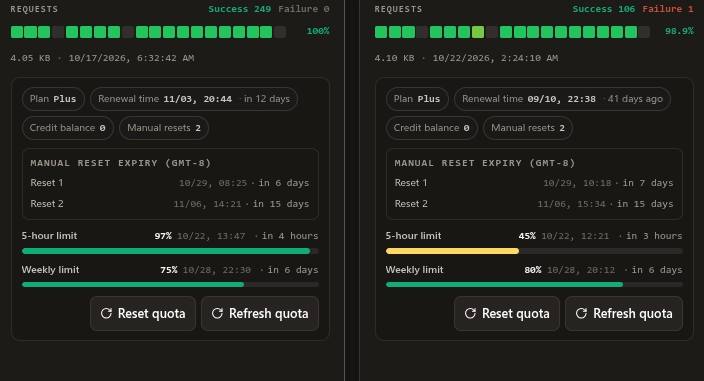
Task: Click the left card's 'REQUESTS' heading
Action: click(x=34, y=9)
